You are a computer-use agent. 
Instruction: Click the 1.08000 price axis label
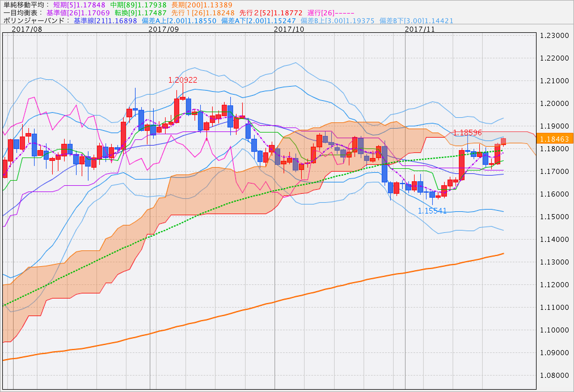554,375
